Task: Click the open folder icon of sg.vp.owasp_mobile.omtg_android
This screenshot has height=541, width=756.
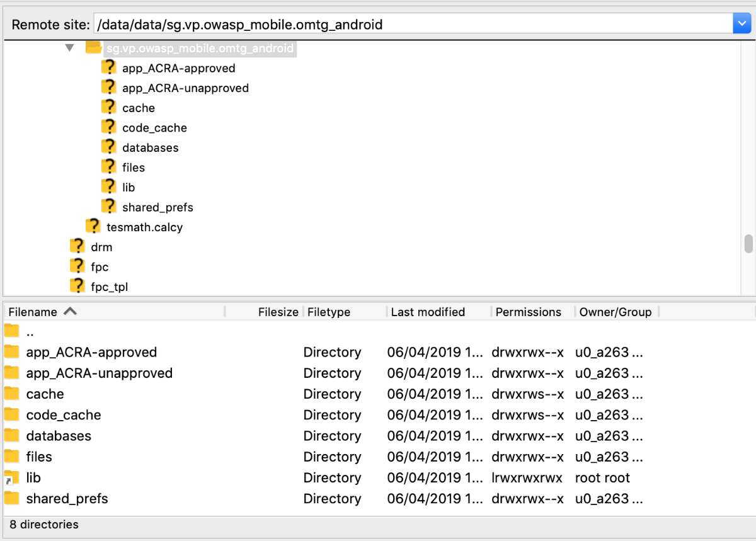Action: tap(93, 47)
